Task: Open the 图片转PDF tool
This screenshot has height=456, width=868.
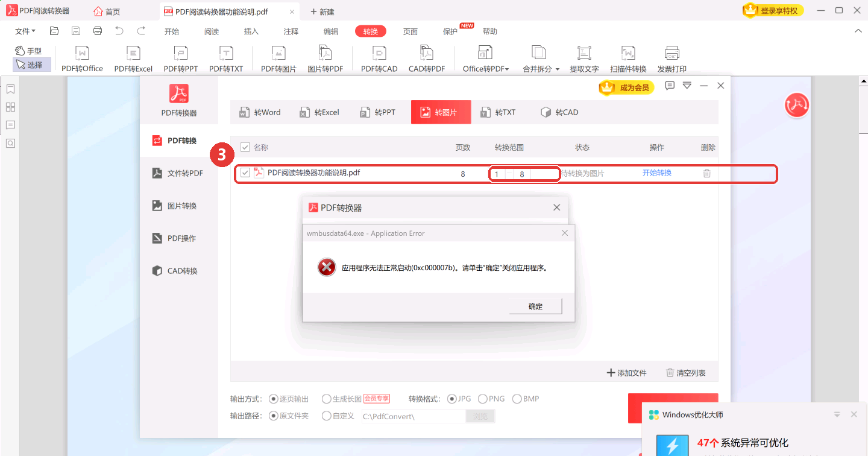Action: (x=325, y=59)
